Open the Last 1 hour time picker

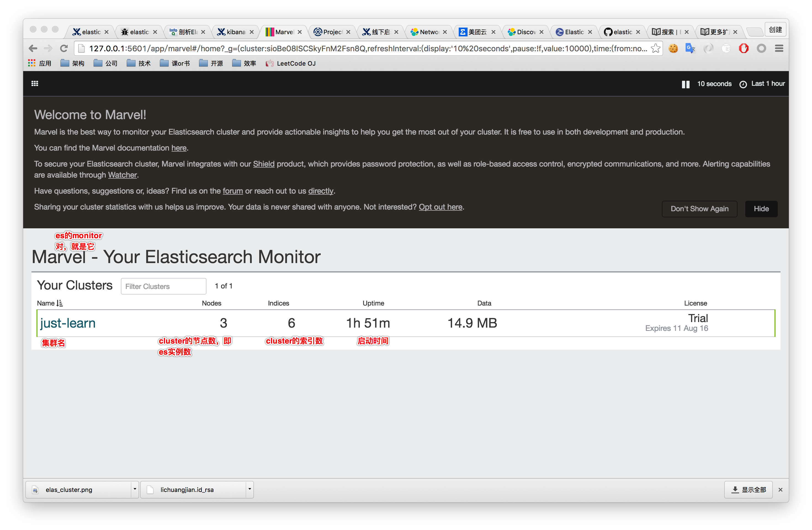click(762, 84)
